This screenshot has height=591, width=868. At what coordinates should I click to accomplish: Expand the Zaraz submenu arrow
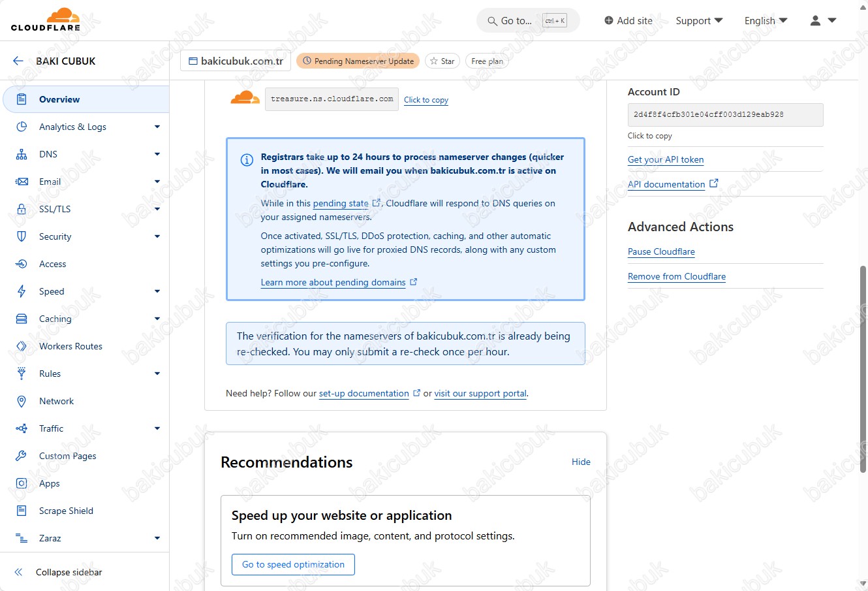157,538
